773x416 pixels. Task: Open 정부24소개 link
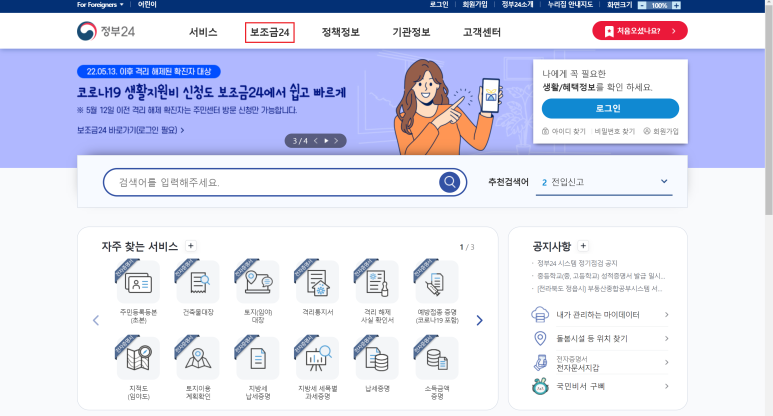tap(517, 4)
